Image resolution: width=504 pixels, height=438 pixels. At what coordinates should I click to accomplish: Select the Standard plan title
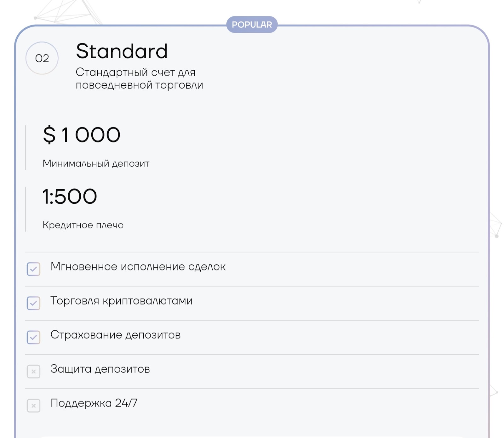click(x=122, y=51)
